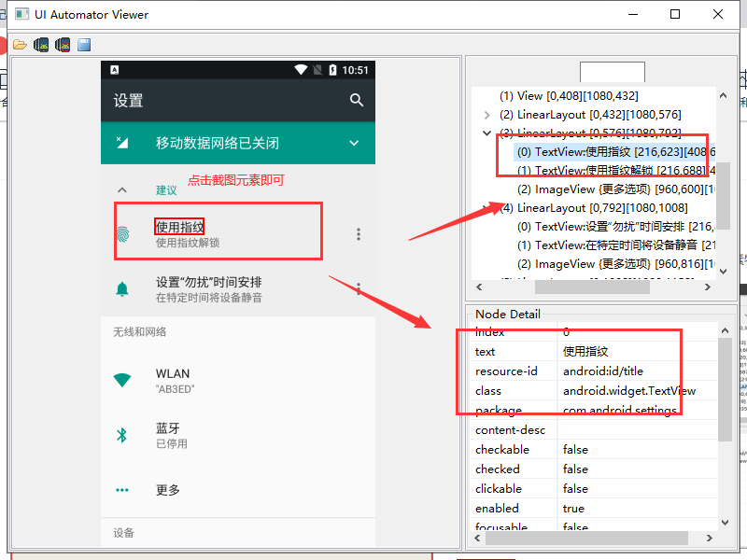
Task: Click the Open folder icon in toolbar
Action: point(20,45)
